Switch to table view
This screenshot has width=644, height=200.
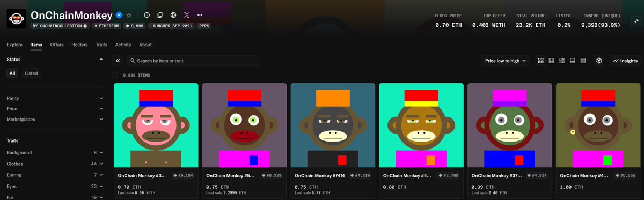pyautogui.click(x=583, y=61)
